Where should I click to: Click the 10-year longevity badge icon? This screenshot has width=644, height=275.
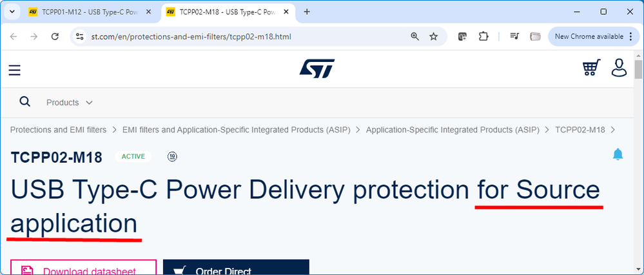173,157
